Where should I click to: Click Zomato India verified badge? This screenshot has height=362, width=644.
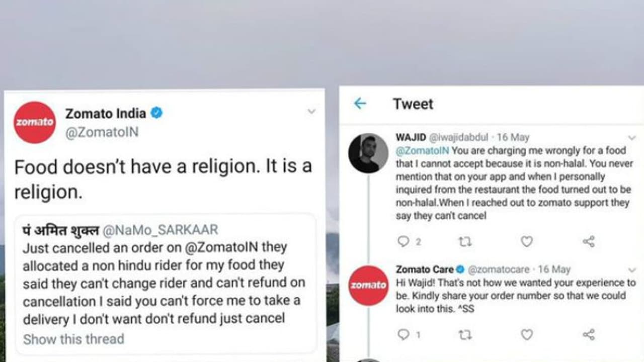(x=156, y=113)
